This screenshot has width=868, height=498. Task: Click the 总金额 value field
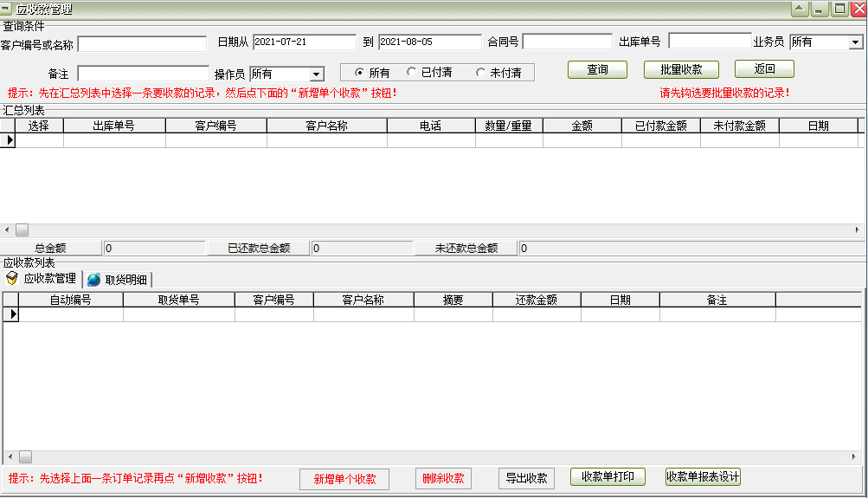[x=154, y=249]
